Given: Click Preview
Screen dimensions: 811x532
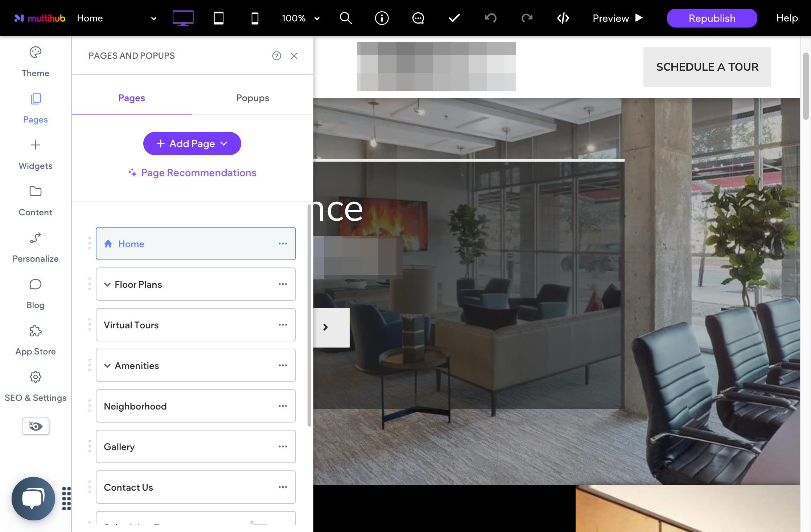Looking at the screenshot, I should [618, 18].
